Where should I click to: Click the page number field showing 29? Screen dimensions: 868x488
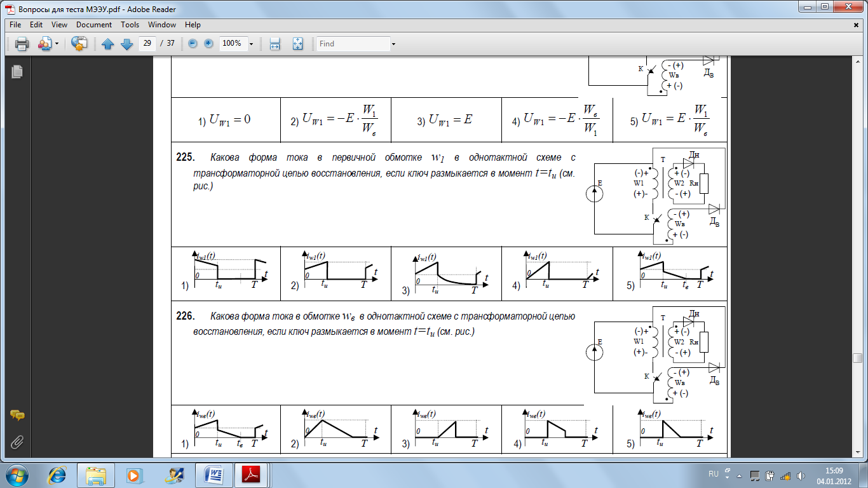(x=147, y=43)
